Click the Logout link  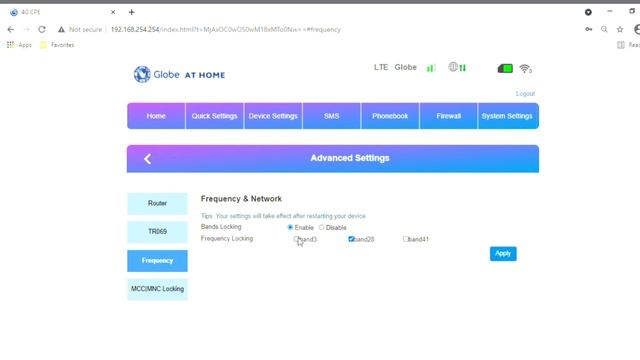click(x=525, y=93)
